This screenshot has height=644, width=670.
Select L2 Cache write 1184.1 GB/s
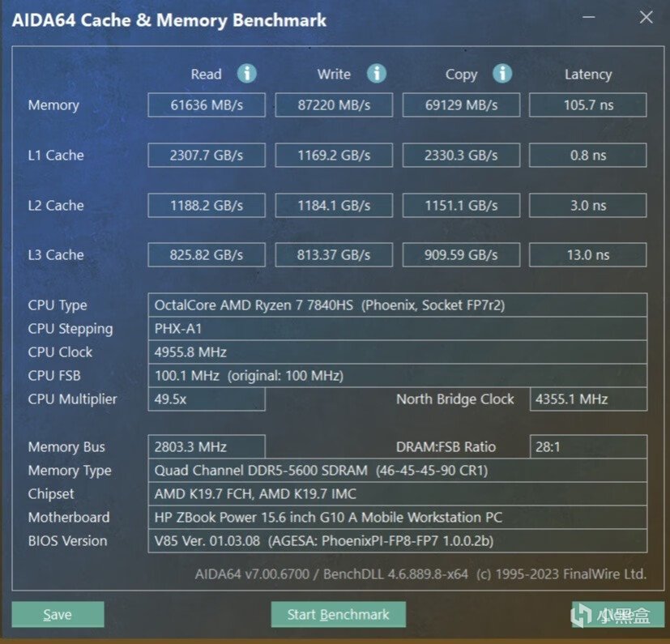(x=334, y=206)
